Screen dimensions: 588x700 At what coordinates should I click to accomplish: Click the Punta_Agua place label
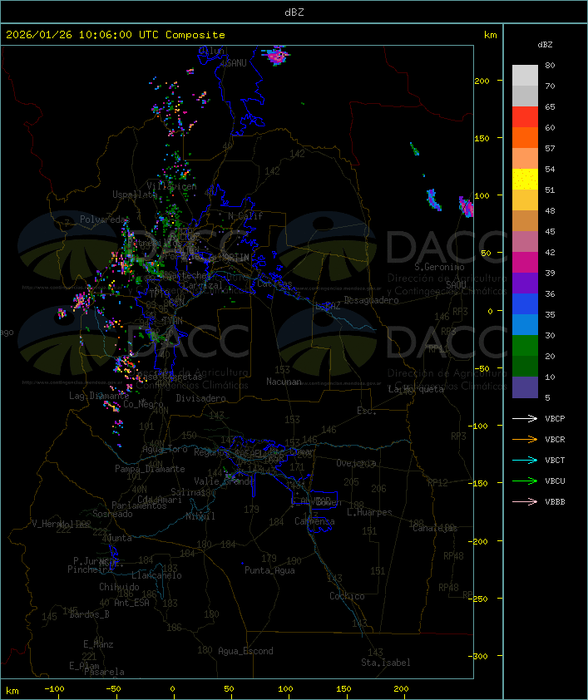[269, 570]
